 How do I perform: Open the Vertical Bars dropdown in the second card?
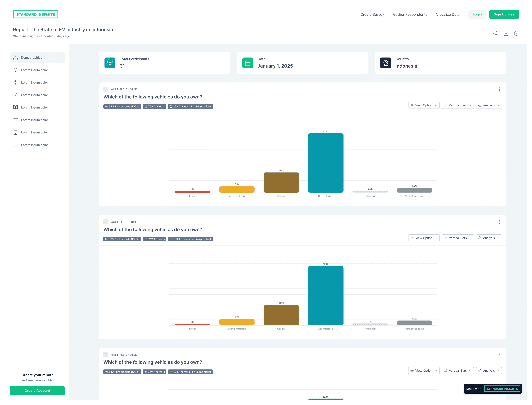(458, 238)
